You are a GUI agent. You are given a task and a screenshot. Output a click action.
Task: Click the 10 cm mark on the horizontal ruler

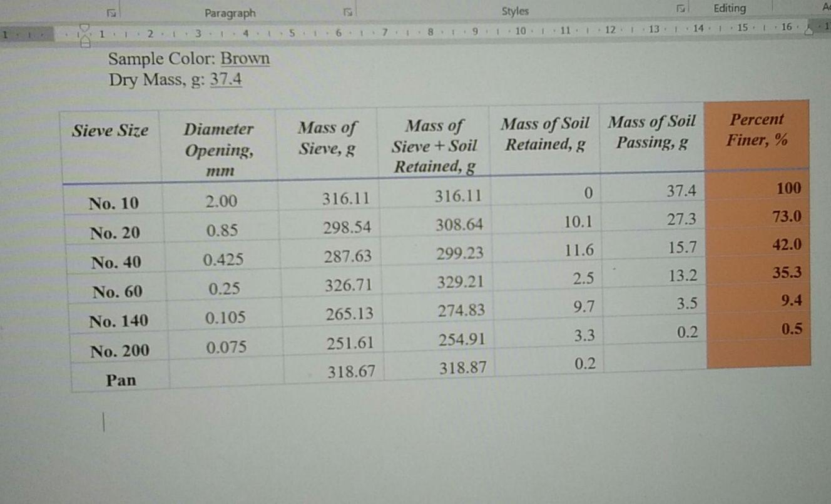(519, 29)
